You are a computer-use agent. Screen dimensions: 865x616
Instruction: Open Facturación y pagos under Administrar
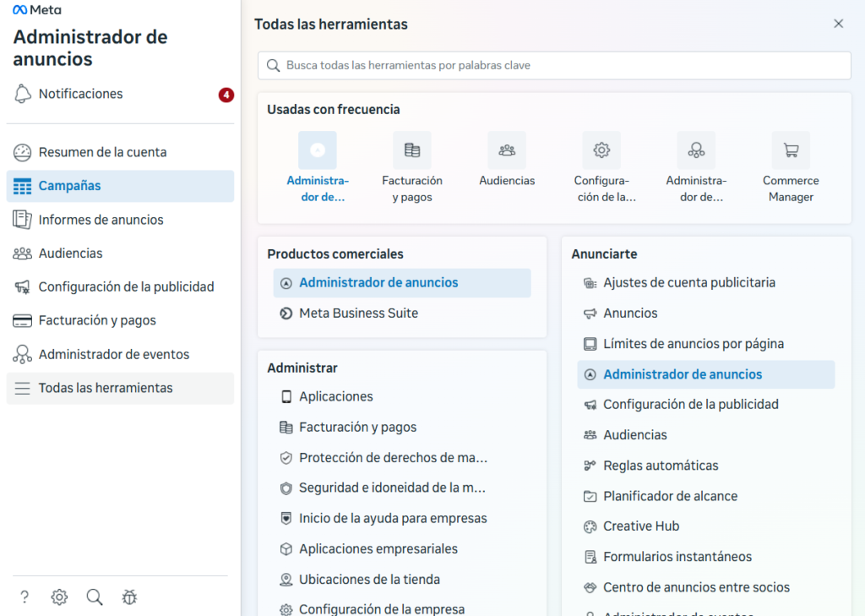click(x=402, y=428)
